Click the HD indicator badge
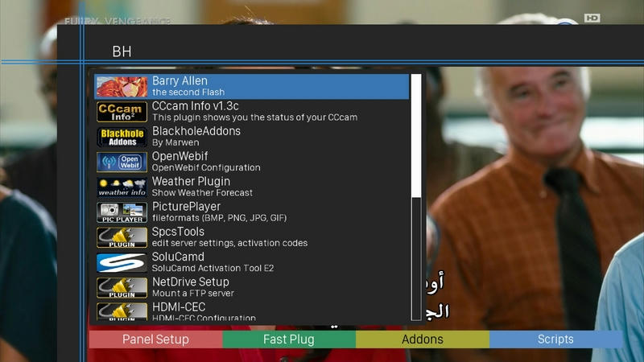 (x=592, y=18)
